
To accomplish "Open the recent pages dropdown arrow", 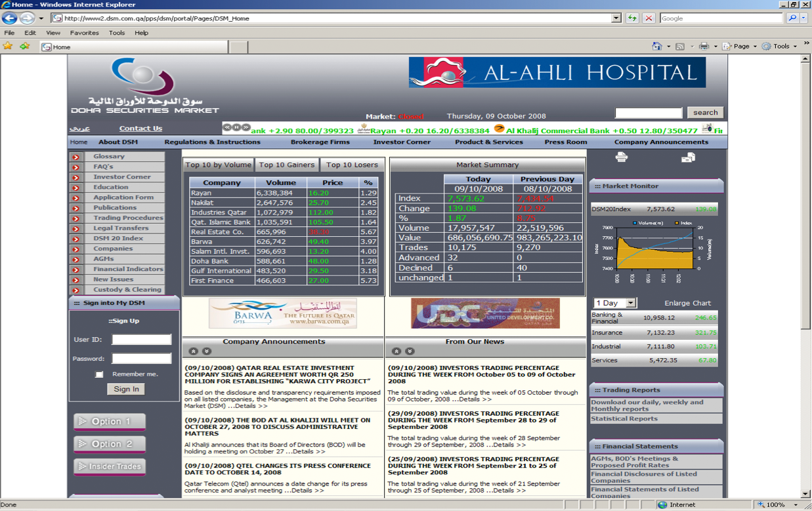I will [x=41, y=18].
